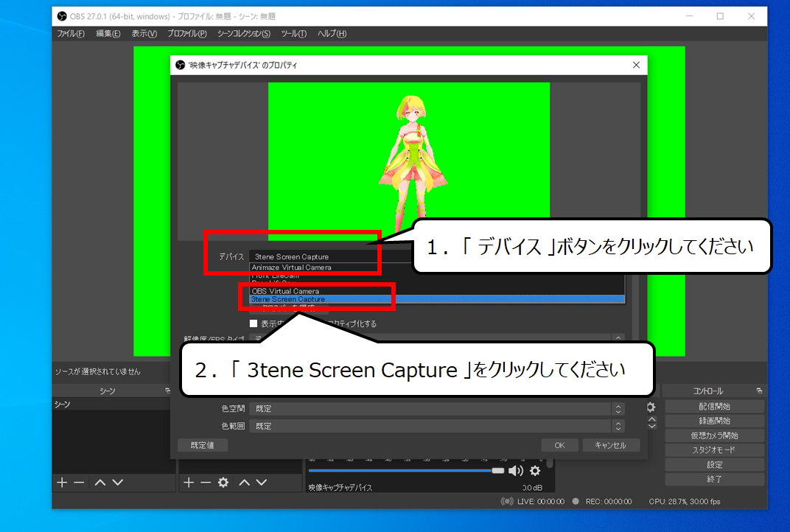Open 設定 in the controls panel

point(714,464)
